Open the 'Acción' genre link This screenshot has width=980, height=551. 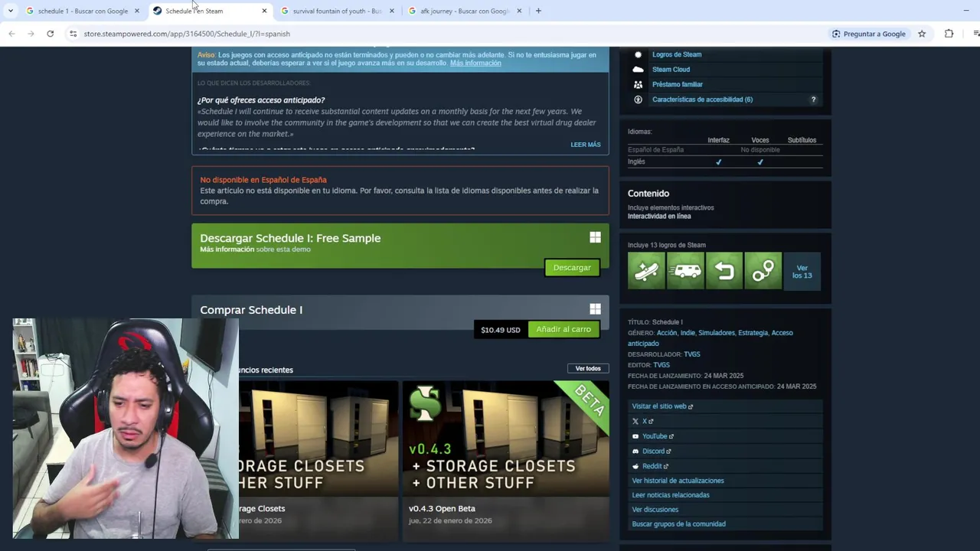click(666, 333)
